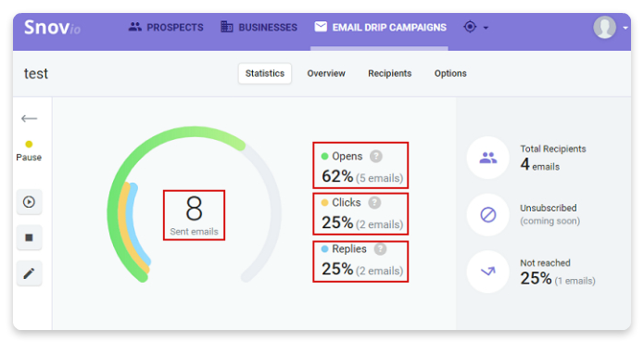Viewport: 644px width, 343px height.
Task: Show help for Opens metric
Action: coord(376,156)
